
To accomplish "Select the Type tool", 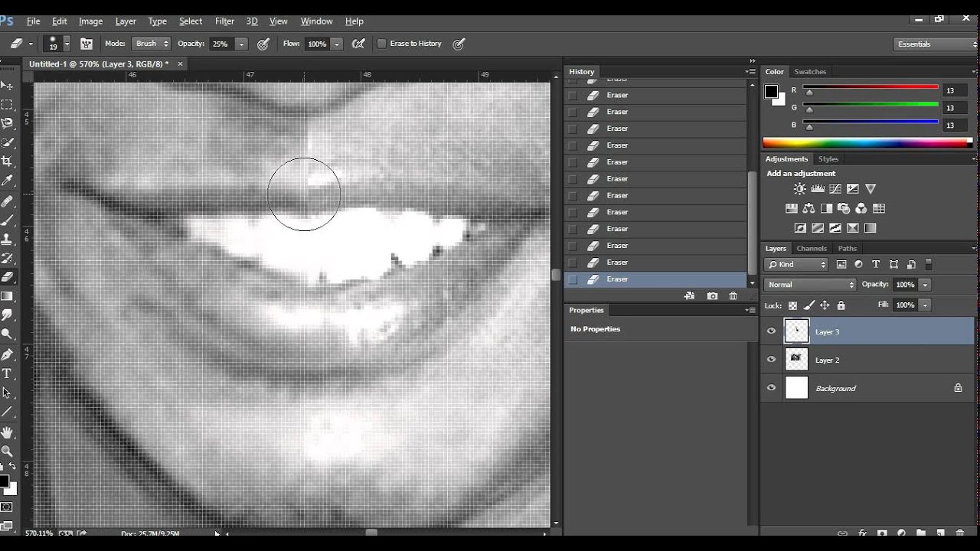I will click(7, 373).
